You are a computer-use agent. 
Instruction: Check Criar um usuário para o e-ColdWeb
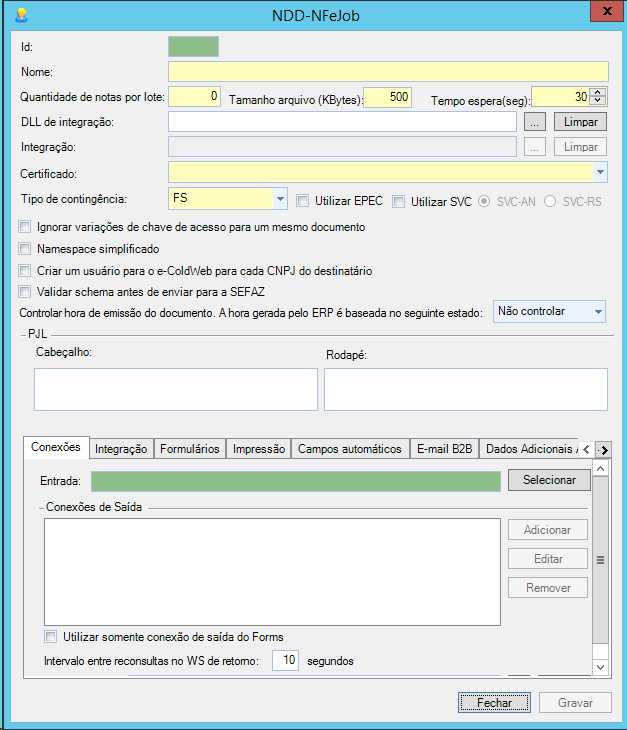25,270
